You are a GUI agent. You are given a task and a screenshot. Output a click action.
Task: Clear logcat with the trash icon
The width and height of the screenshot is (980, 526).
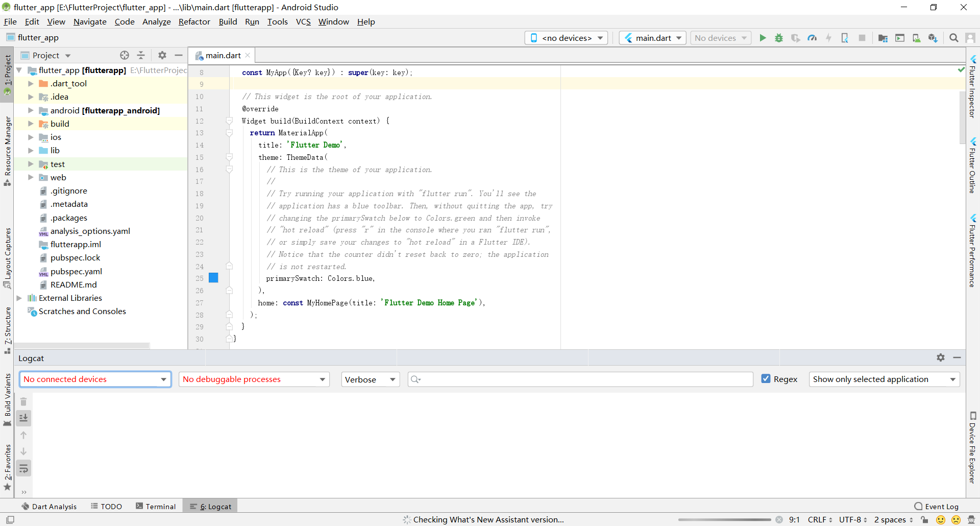pyautogui.click(x=23, y=401)
